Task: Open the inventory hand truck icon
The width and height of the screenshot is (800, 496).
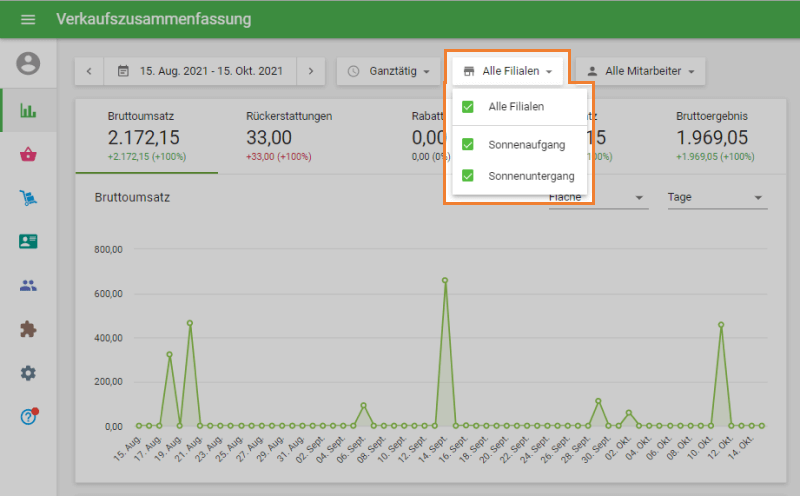Action: click(28, 198)
